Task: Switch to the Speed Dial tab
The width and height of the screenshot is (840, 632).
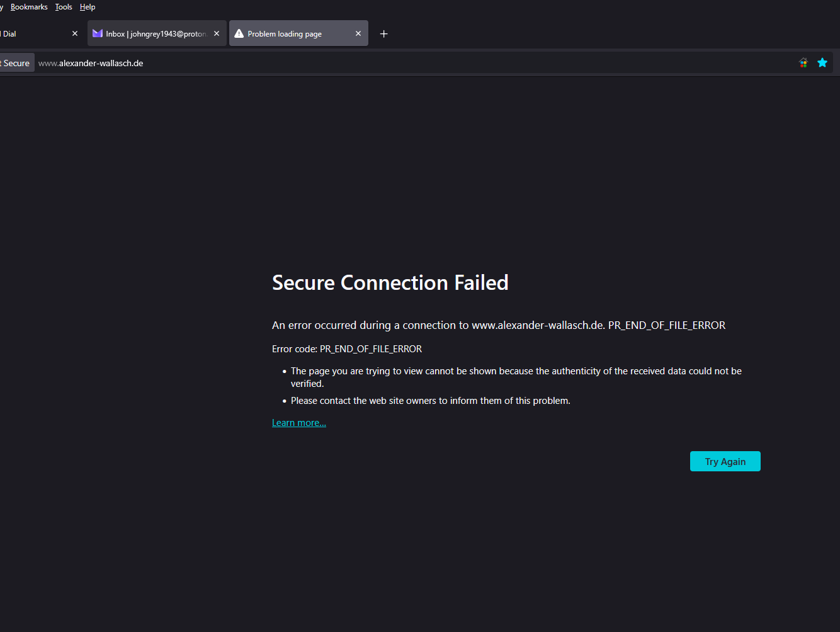Action: point(35,33)
